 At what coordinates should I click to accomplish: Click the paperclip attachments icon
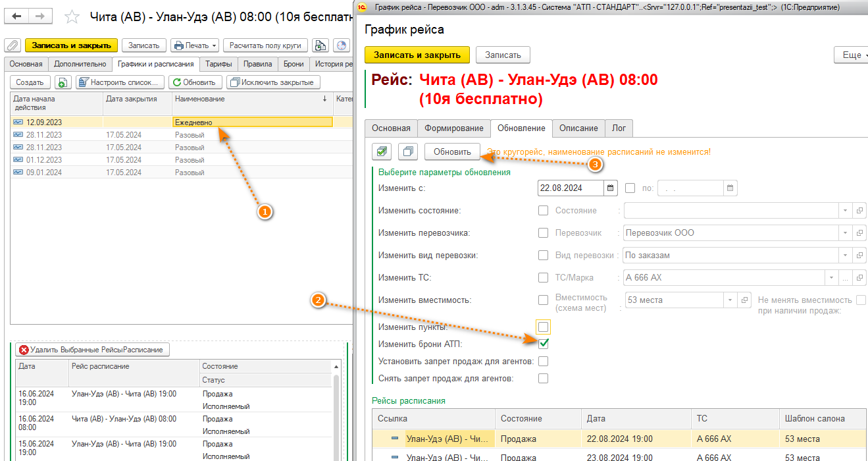click(13, 45)
